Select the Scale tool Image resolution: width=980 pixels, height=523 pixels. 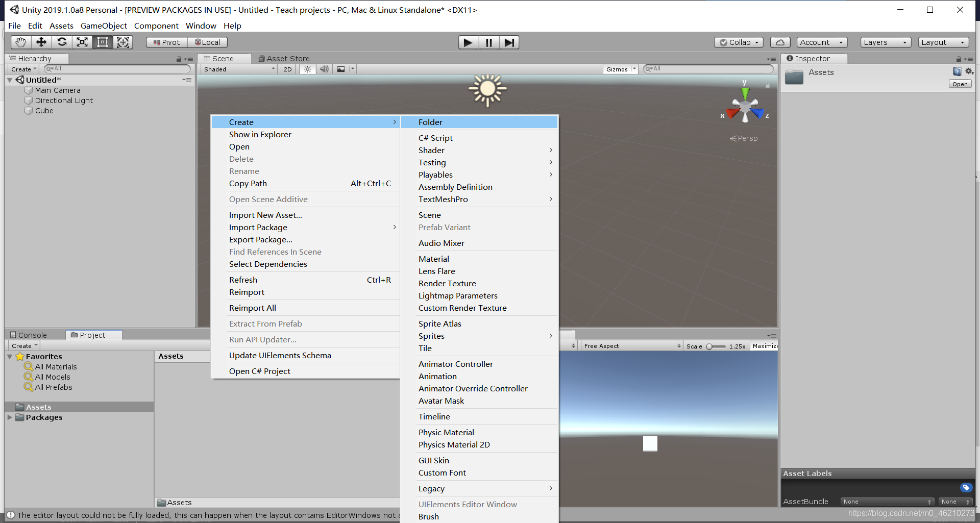82,42
